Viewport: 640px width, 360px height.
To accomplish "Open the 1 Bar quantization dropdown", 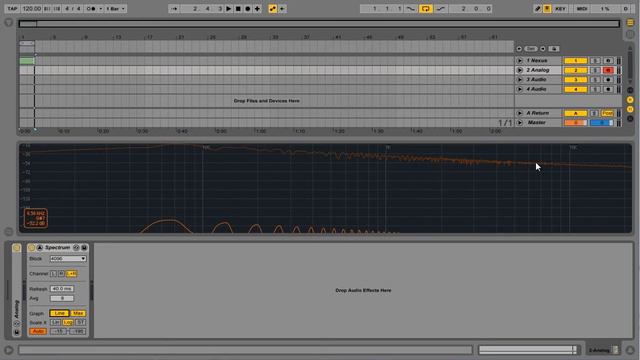I will pos(116,9).
